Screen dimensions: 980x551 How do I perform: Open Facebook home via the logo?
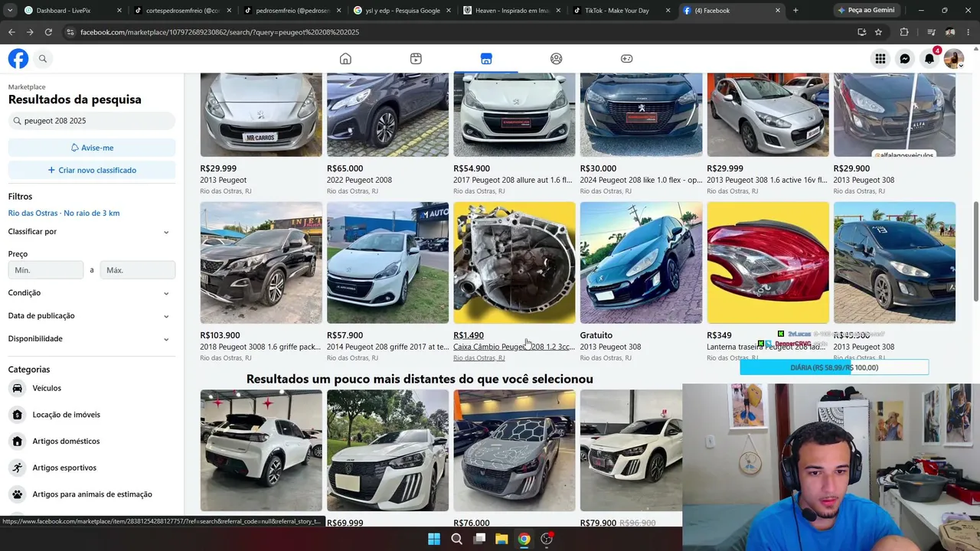click(x=18, y=59)
